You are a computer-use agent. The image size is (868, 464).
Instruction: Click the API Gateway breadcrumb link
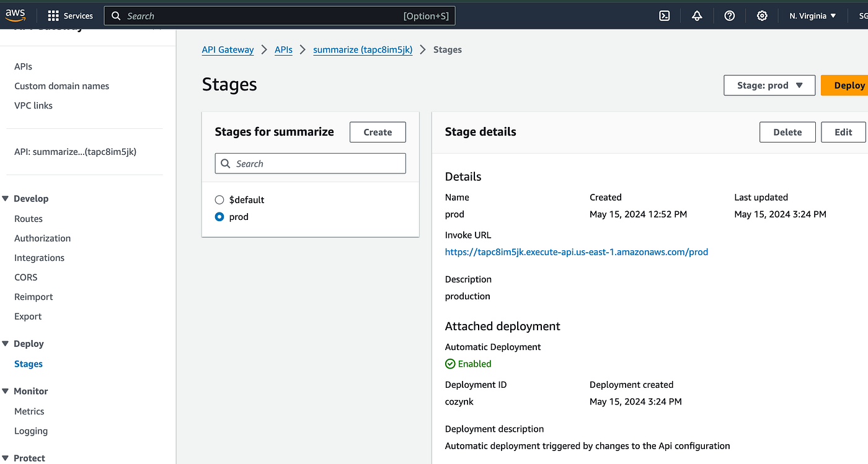tap(228, 50)
